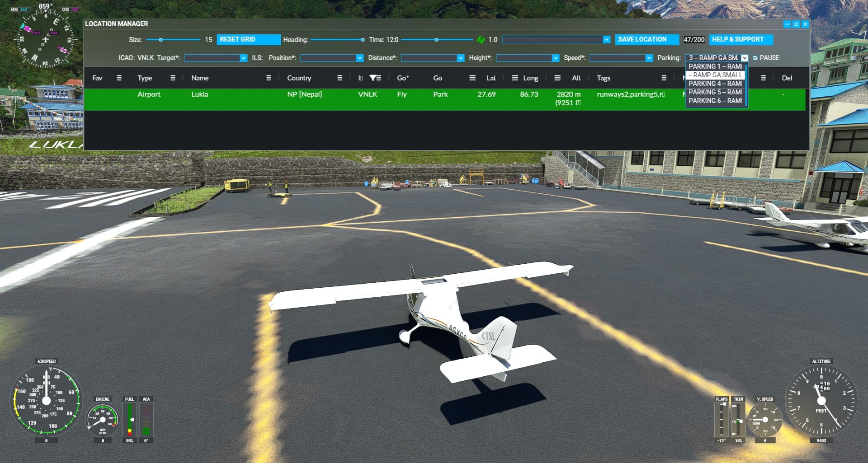Screen dimensions: 868x463
Task: Click the Alt column header
Action: [x=576, y=78]
